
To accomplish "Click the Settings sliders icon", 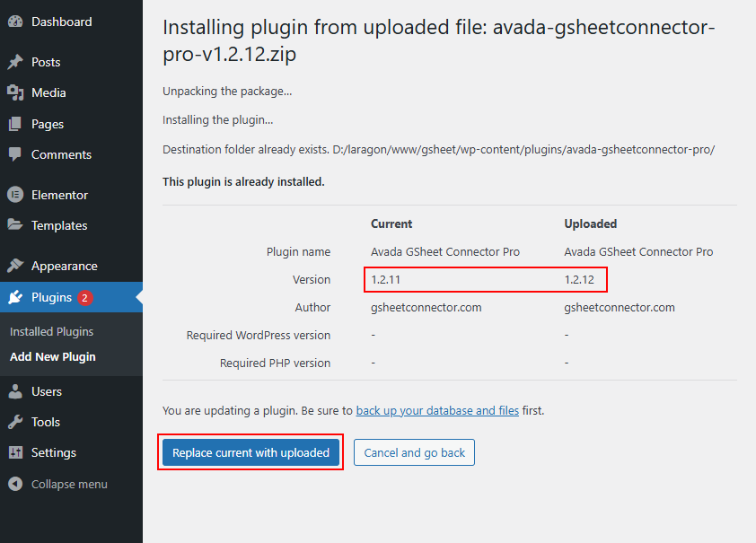I will click(14, 452).
